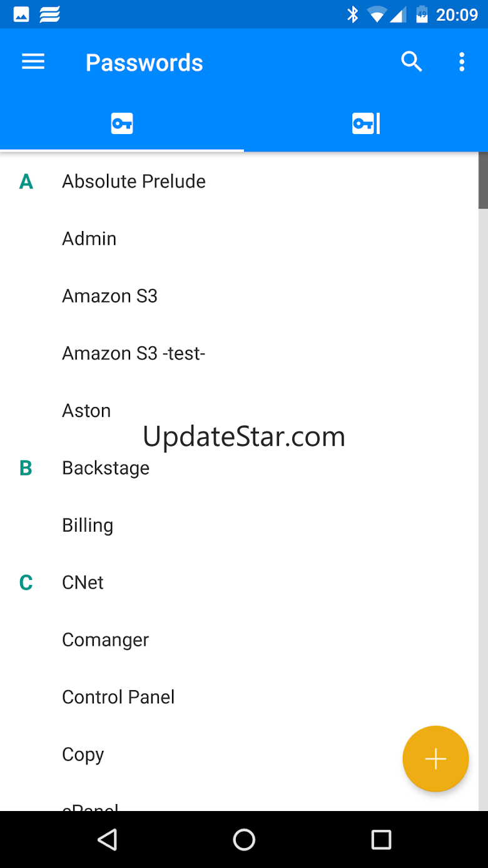488x868 pixels.
Task: Tap the Android back navigation button
Action: click(x=108, y=840)
